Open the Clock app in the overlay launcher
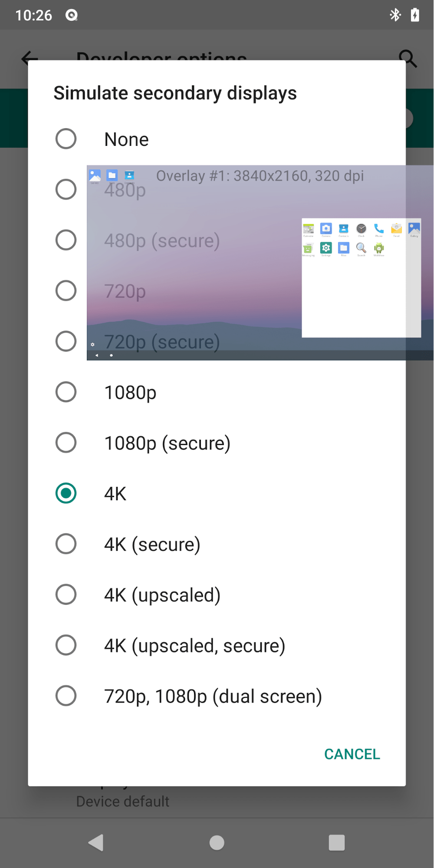 pyautogui.click(x=361, y=229)
